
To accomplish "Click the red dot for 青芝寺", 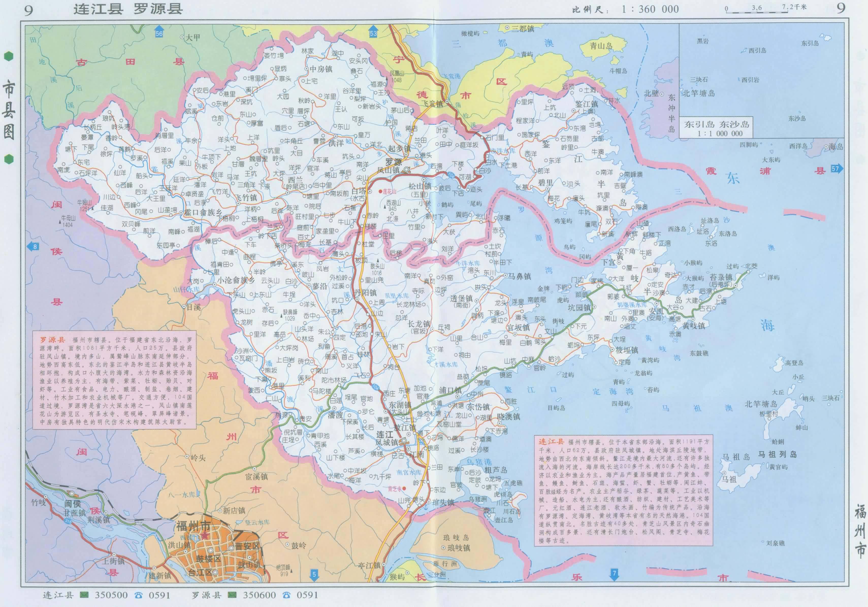I will tap(405, 488).
